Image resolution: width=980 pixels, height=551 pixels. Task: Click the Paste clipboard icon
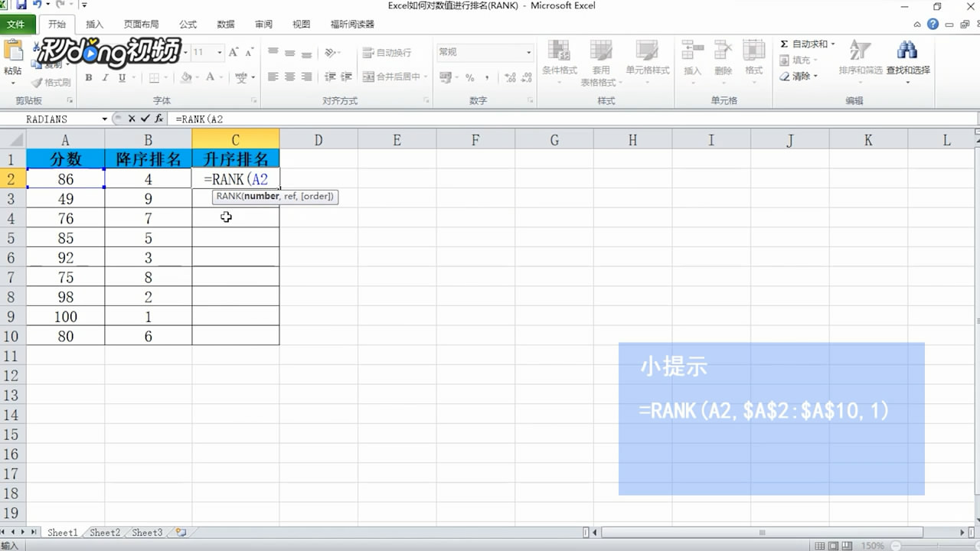[x=12, y=51]
